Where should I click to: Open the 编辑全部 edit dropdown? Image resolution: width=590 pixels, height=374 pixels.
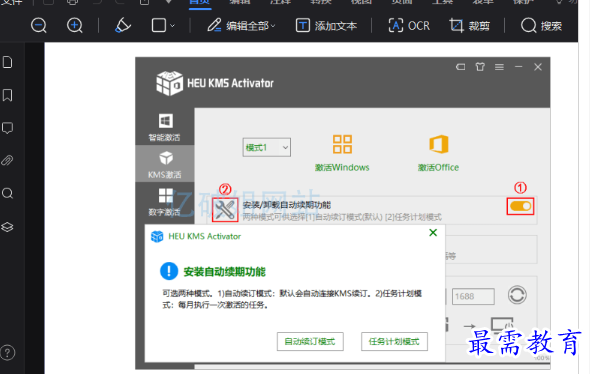241,26
